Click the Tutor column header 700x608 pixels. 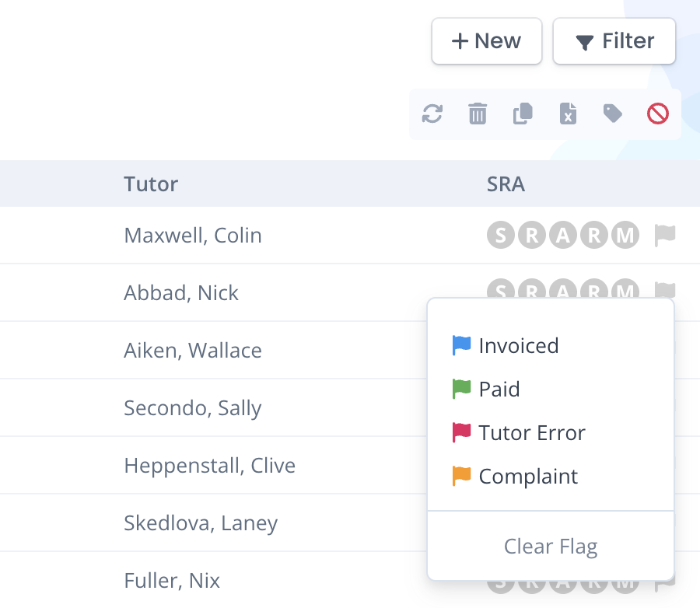[151, 184]
